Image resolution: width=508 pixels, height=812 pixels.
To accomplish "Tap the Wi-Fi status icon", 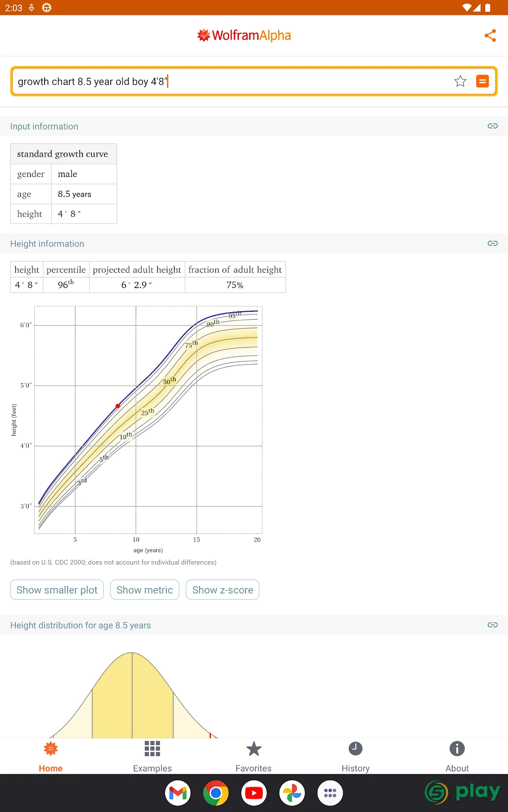I will 467,7.
